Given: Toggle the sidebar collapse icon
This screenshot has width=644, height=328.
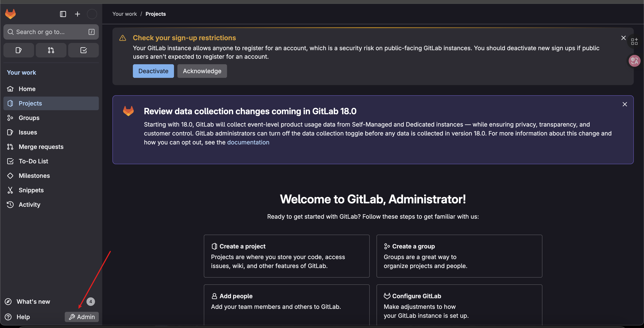Looking at the screenshot, I should 63,14.
